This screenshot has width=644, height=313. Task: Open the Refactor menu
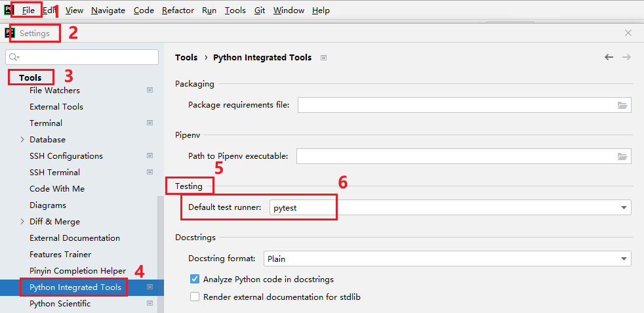178,10
